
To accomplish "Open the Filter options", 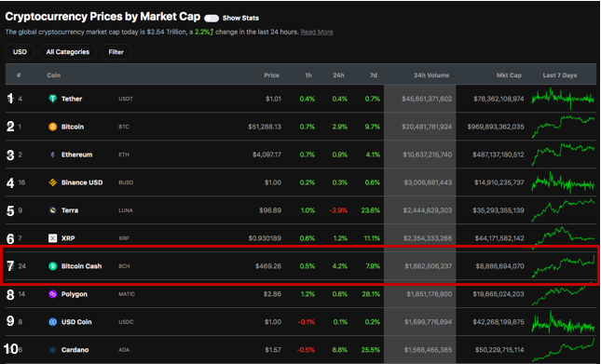I will click(x=116, y=52).
